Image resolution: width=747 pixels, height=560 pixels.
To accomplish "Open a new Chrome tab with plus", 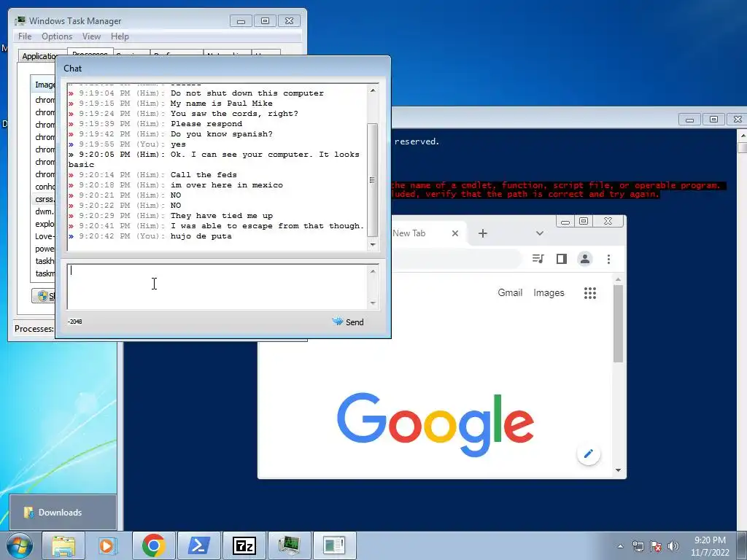I will [483, 233].
